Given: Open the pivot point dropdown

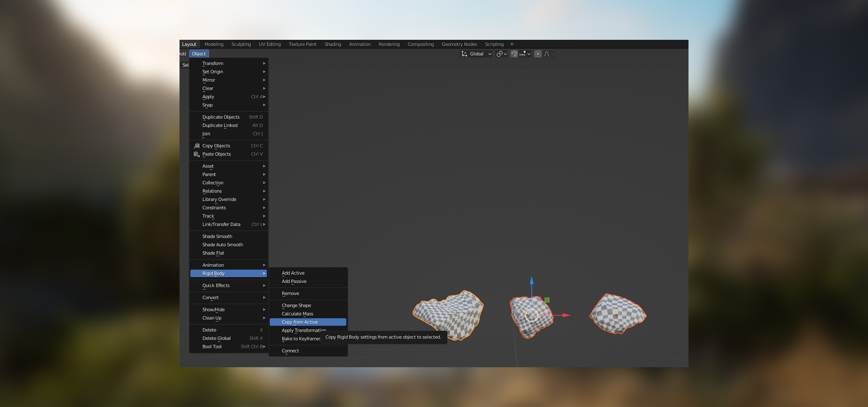Looking at the screenshot, I should (x=501, y=54).
